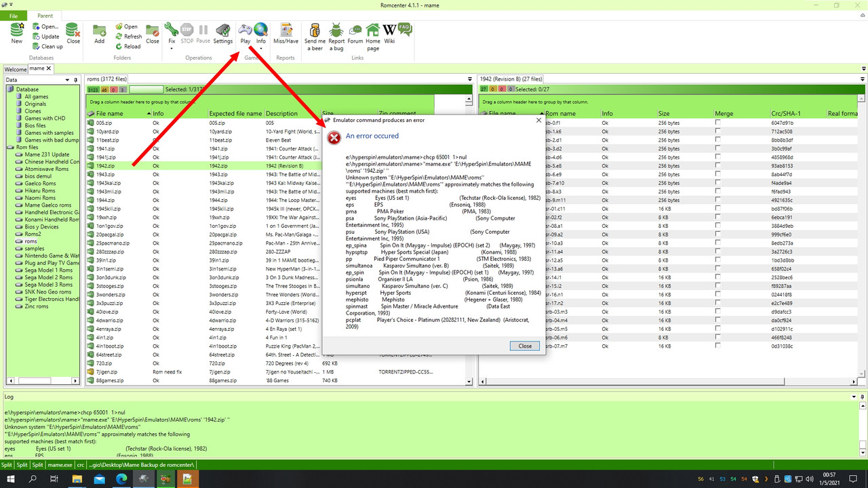
Task: Expand the Fix dropdown arrow
Action: [172, 49]
